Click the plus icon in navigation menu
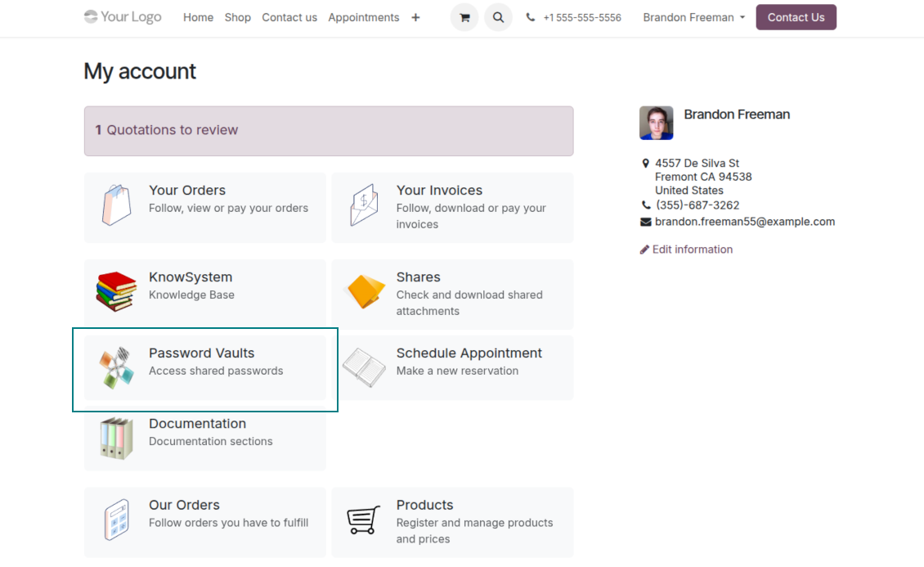 [415, 17]
